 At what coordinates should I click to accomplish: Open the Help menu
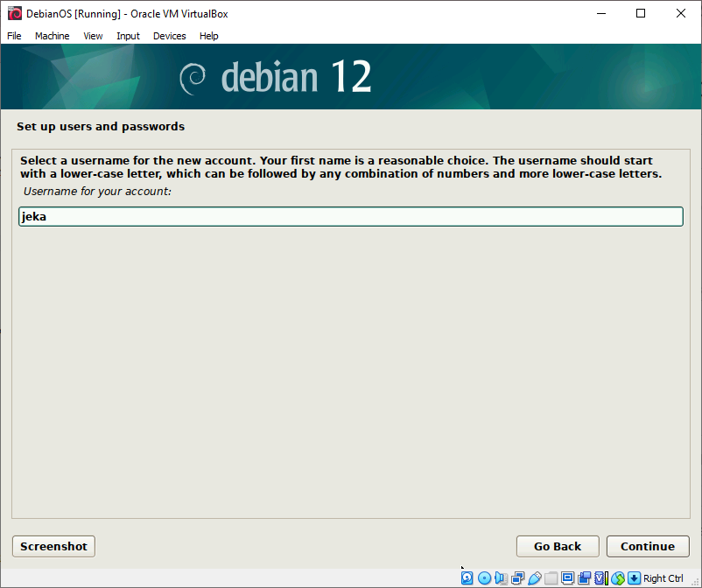tap(208, 36)
